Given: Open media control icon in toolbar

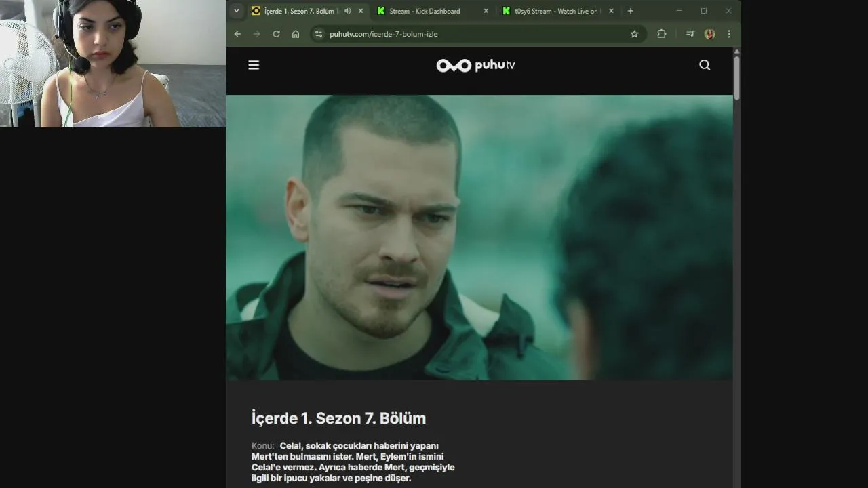Looking at the screenshot, I should pos(690,34).
